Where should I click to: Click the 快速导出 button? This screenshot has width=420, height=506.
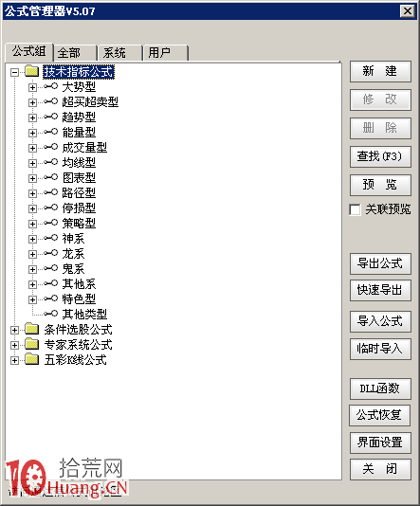[x=380, y=291]
